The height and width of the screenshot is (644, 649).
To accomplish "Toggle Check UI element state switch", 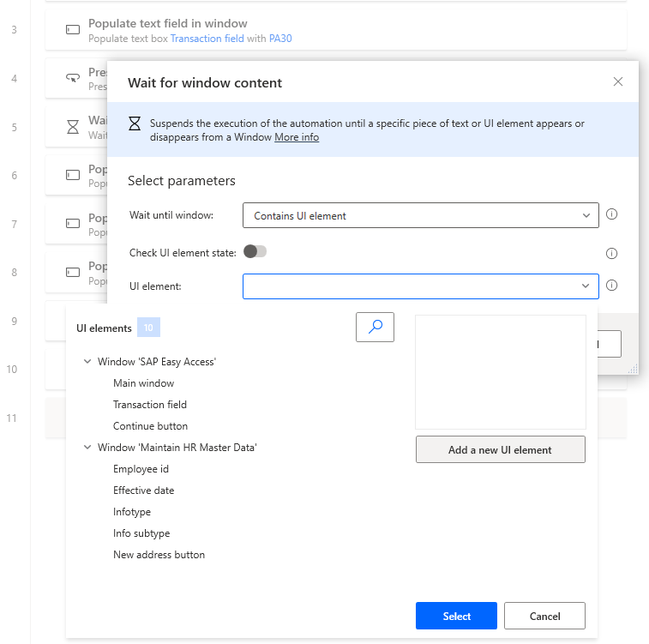I will [x=255, y=251].
